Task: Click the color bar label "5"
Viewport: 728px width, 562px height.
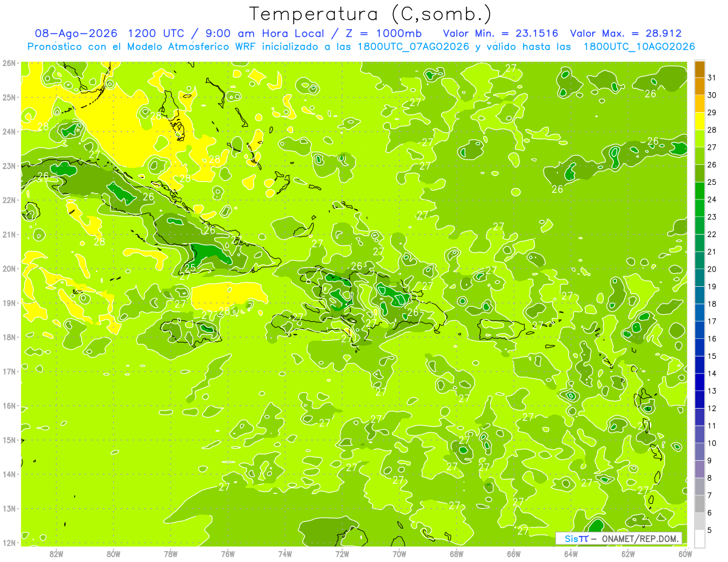Action: tap(710, 530)
